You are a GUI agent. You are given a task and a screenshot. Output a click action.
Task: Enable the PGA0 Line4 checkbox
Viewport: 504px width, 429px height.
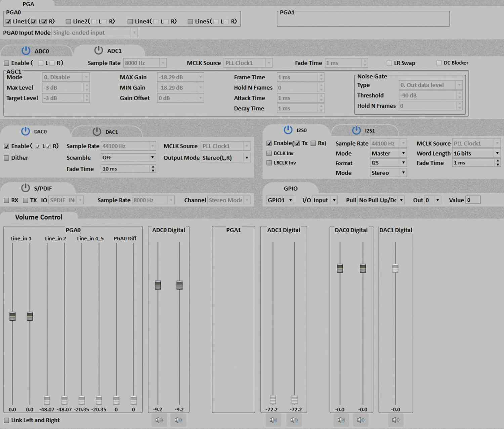[130, 22]
